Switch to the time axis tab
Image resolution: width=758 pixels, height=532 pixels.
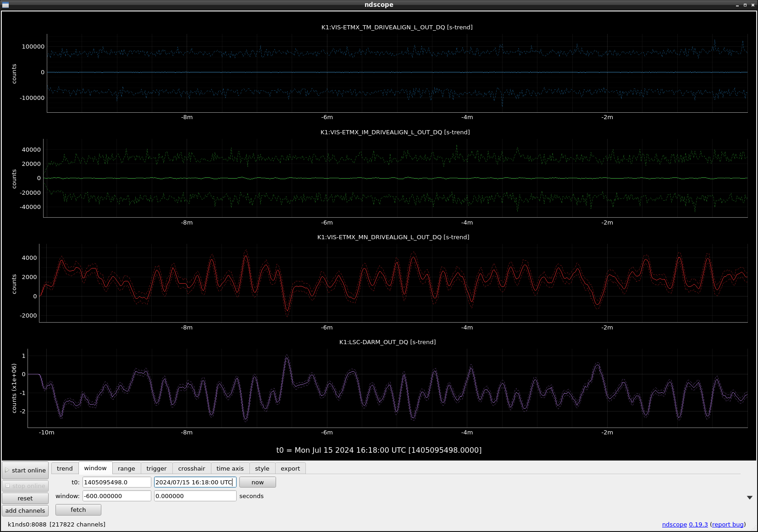tap(230, 468)
